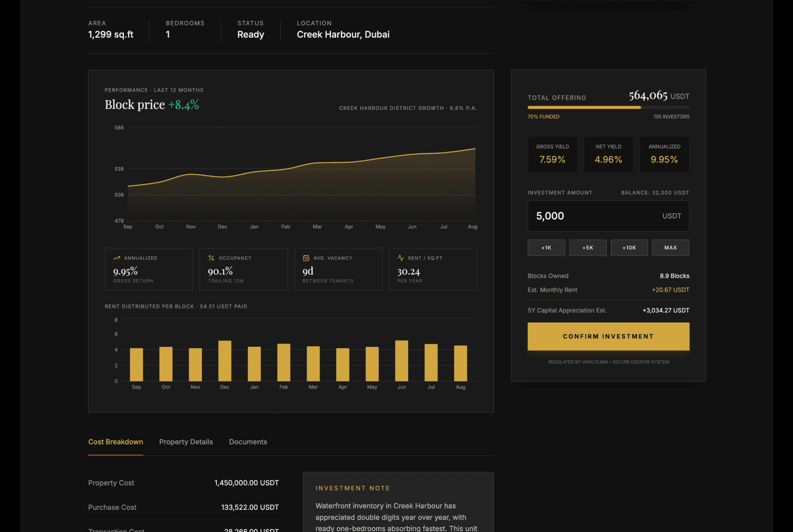Viewport: 793px width, 532px height.
Task: Click the Purchase Cost 133,522.00 USDT value
Action: tap(250, 507)
